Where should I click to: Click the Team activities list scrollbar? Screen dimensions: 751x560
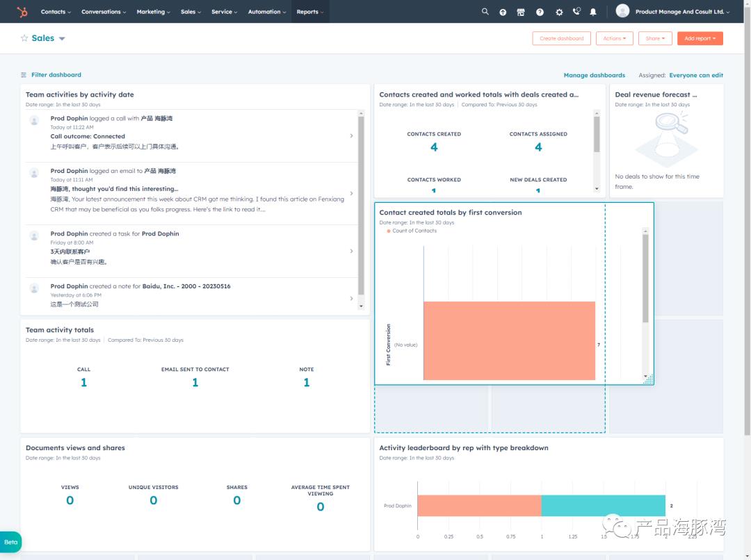pos(361,206)
